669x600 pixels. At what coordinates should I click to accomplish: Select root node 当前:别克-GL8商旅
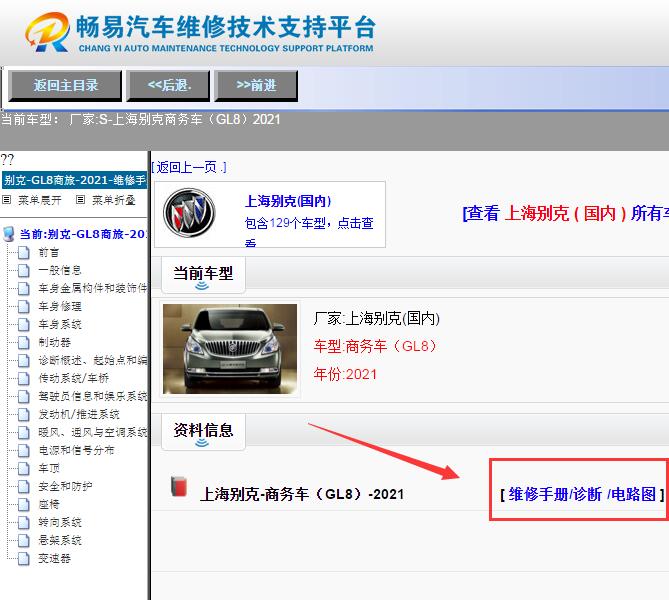click(x=83, y=234)
